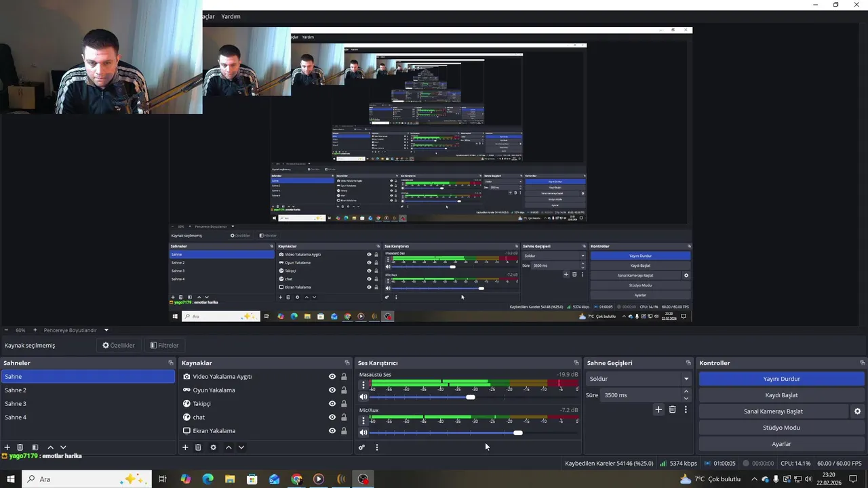Open Mic/Aux three-dot options
This screenshot has height=488, width=868.
point(363,421)
